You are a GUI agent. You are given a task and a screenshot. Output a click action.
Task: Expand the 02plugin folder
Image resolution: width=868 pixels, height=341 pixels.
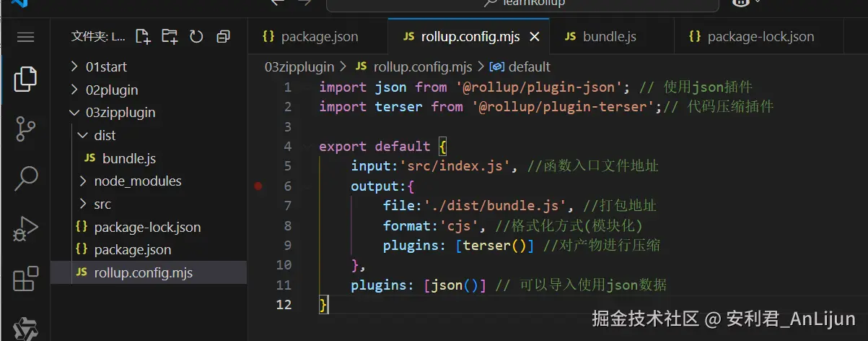click(x=149, y=90)
